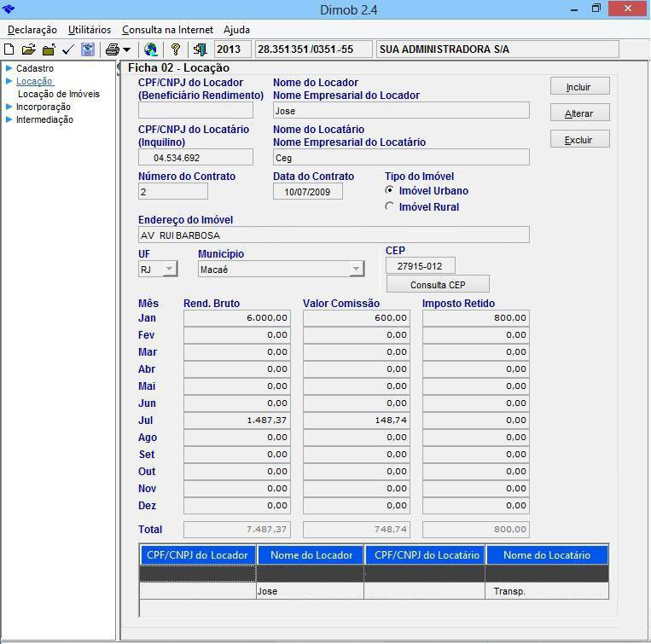The height and width of the screenshot is (644, 651).
Task: Select the Imóvel Urbano radio button
Action: pyautogui.click(x=390, y=191)
